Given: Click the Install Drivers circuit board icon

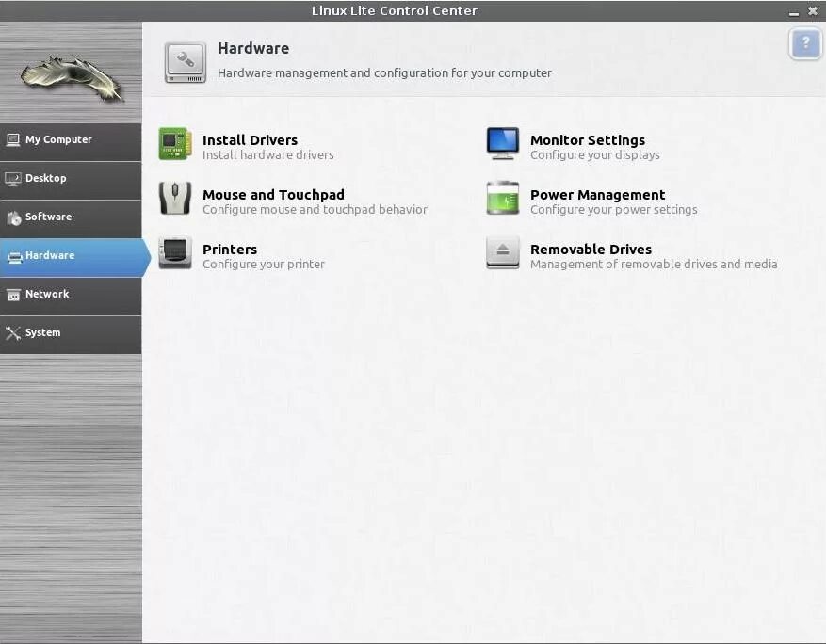Looking at the screenshot, I should click(x=175, y=143).
